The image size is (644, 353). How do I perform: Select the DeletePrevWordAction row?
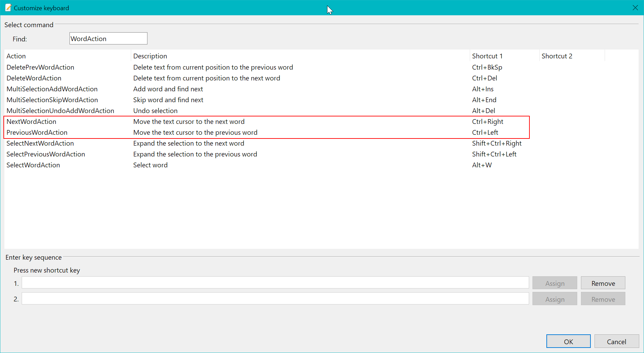pos(40,67)
